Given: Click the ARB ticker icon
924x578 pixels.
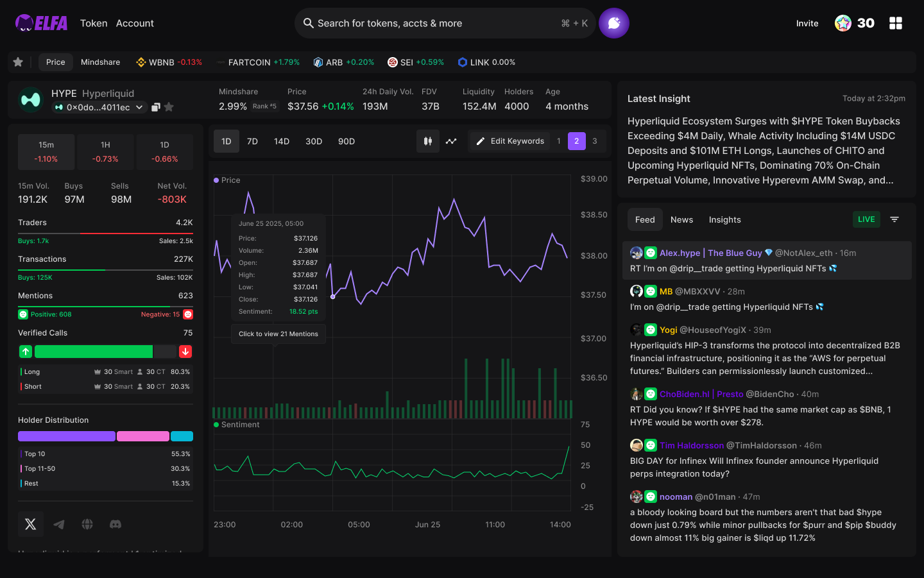Looking at the screenshot, I should click(x=318, y=62).
